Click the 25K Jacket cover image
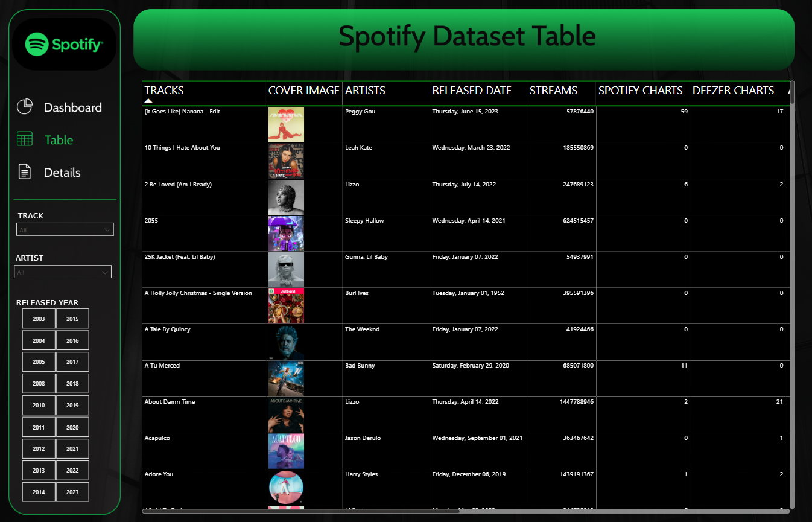 [286, 270]
